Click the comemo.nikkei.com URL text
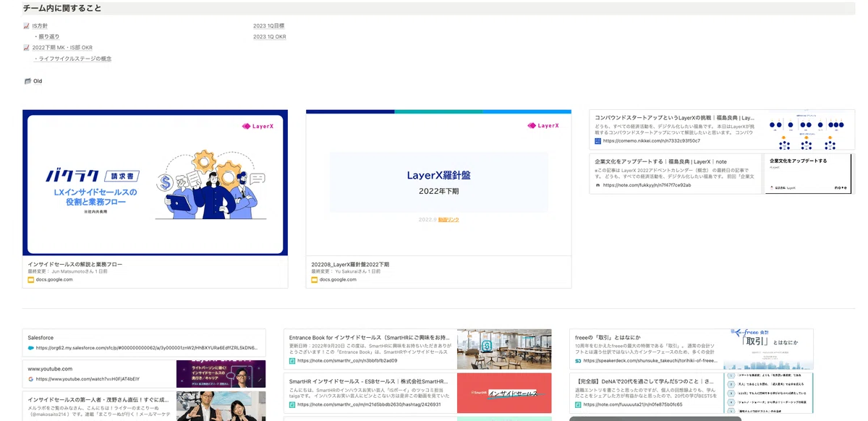 click(x=652, y=141)
